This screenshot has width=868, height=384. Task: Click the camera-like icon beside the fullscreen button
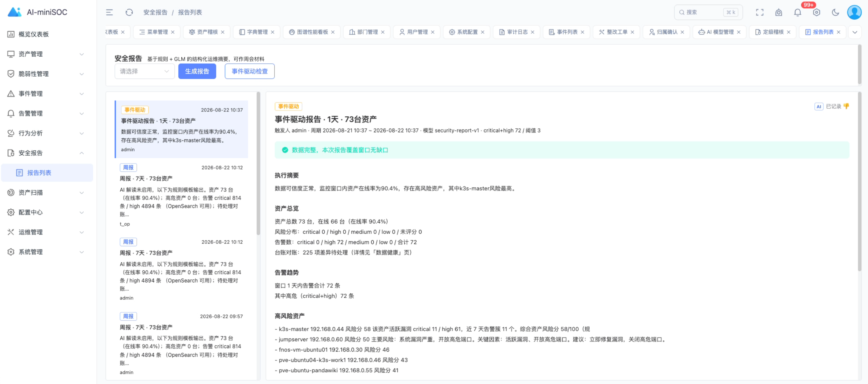coord(778,13)
